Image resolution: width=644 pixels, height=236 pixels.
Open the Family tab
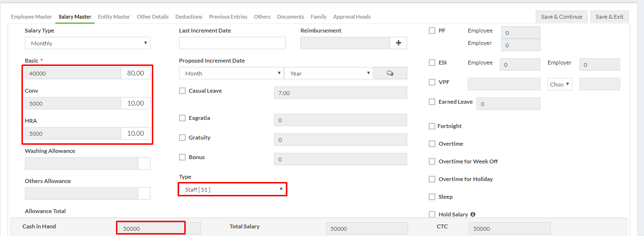click(x=319, y=17)
